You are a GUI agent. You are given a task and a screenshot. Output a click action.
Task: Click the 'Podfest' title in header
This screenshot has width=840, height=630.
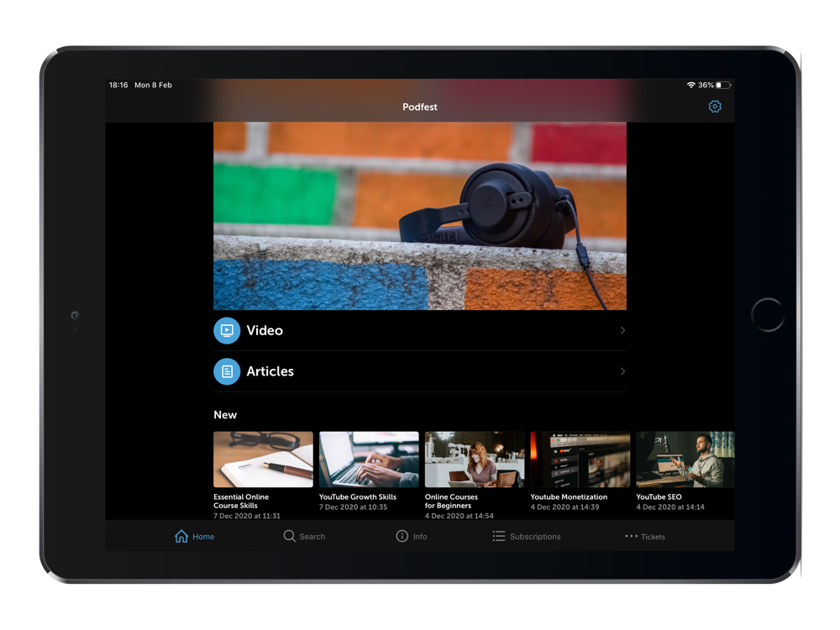pyautogui.click(x=420, y=108)
